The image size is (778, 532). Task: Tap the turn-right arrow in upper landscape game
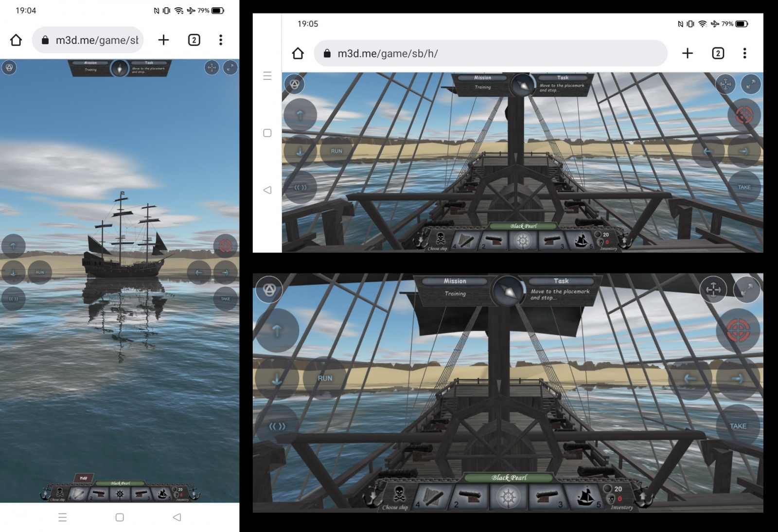tap(744, 151)
